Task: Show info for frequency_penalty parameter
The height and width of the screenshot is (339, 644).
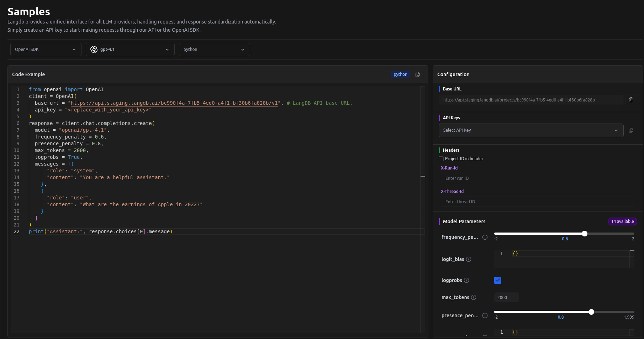Action: (485, 237)
